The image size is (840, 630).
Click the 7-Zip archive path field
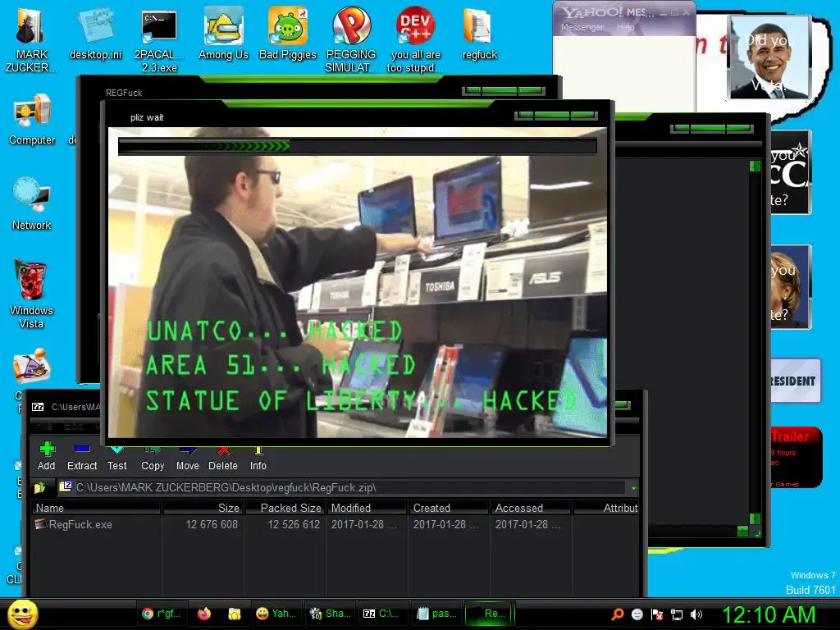(x=343, y=487)
